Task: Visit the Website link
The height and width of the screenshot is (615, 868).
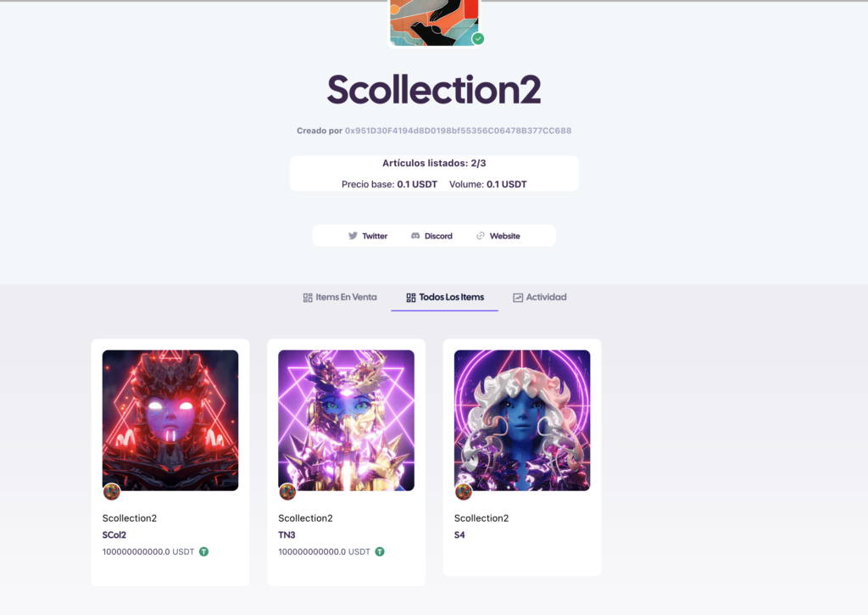Action: click(x=498, y=236)
